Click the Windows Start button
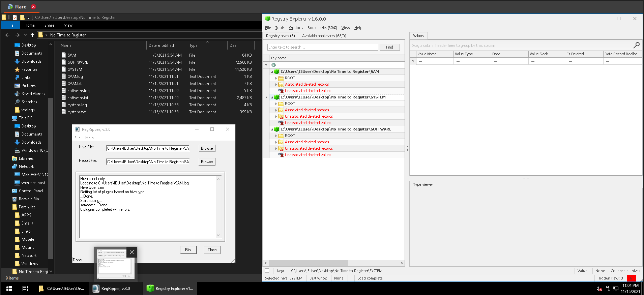 (x=9, y=289)
